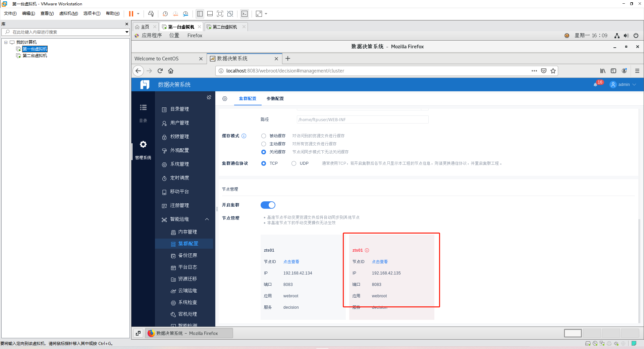Open VMware stretch mode dropdown arrow
Screen dimensions: 644x349
coord(266,14)
